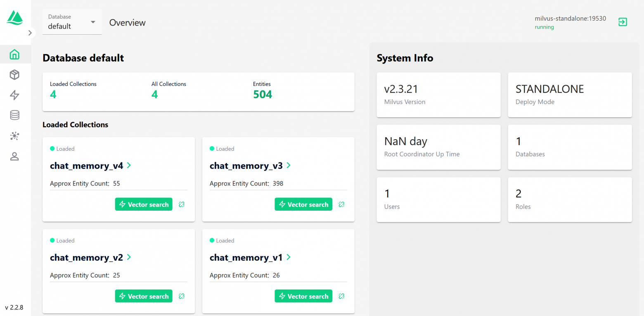This screenshot has width=644, height=316.
Task: Release the chat_memory_v3 collection via its icon
Action: 341,204
